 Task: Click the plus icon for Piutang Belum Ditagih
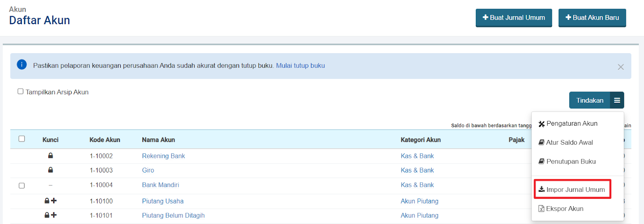(54, 215)
